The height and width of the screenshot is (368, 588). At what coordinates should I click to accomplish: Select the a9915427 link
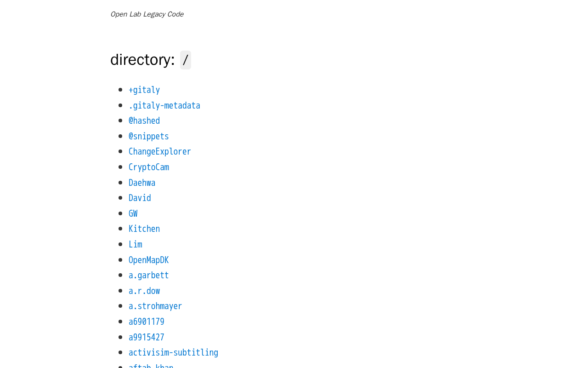tap(147, 338)
